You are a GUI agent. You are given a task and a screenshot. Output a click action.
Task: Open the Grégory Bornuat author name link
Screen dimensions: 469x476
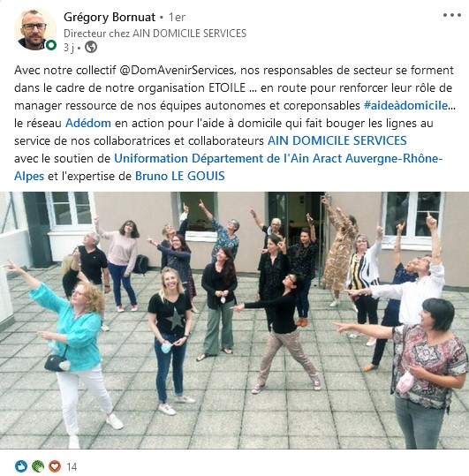point(110,18)
